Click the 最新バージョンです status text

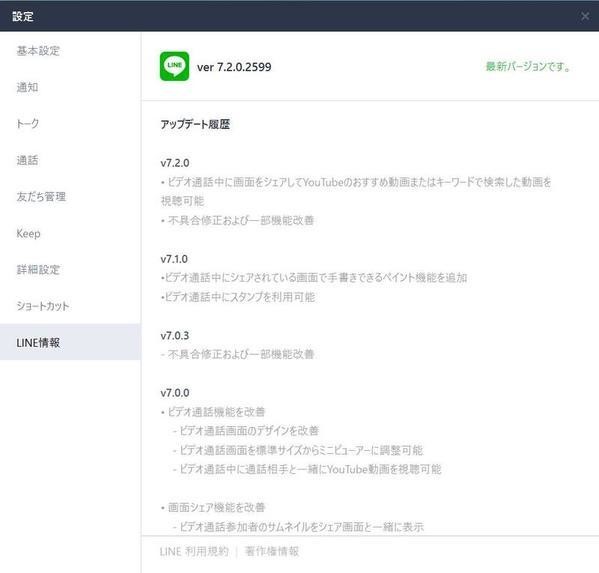(528, 66)
